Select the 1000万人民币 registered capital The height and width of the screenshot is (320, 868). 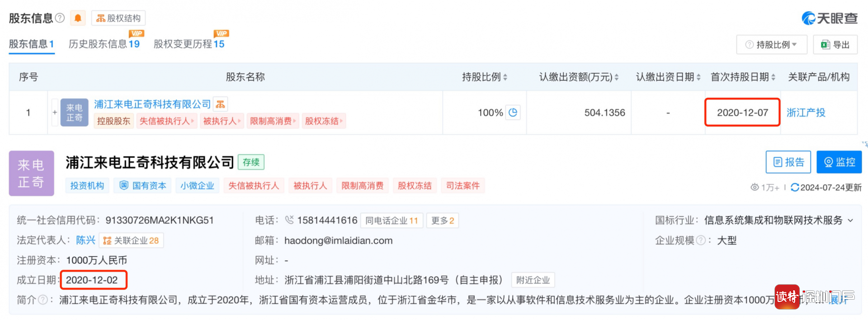(x=96, y=260)
